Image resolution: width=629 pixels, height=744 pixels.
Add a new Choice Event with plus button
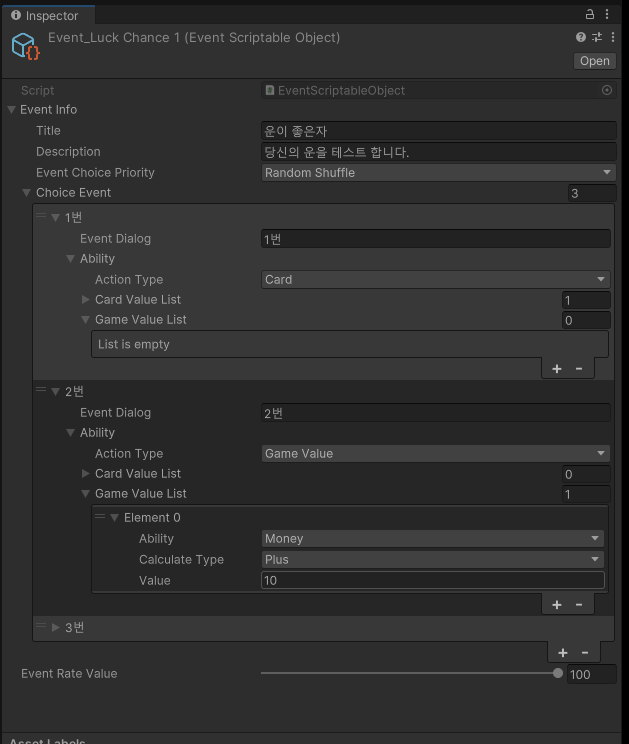(x=563, y=653)
